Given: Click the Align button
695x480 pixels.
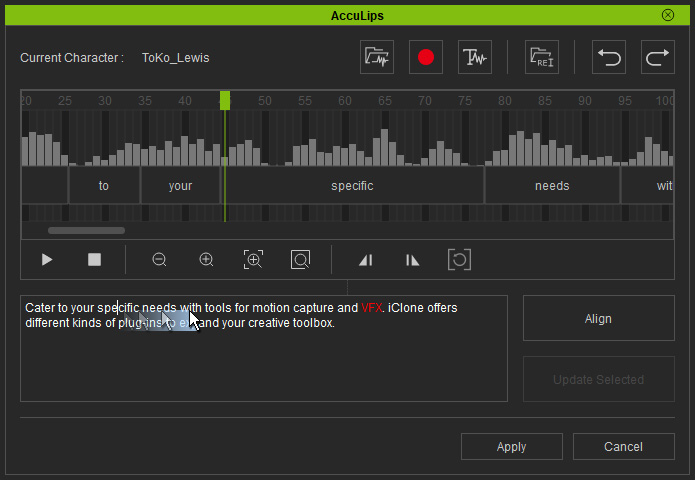Looking at the screenshot, I should tap(598, 319).
